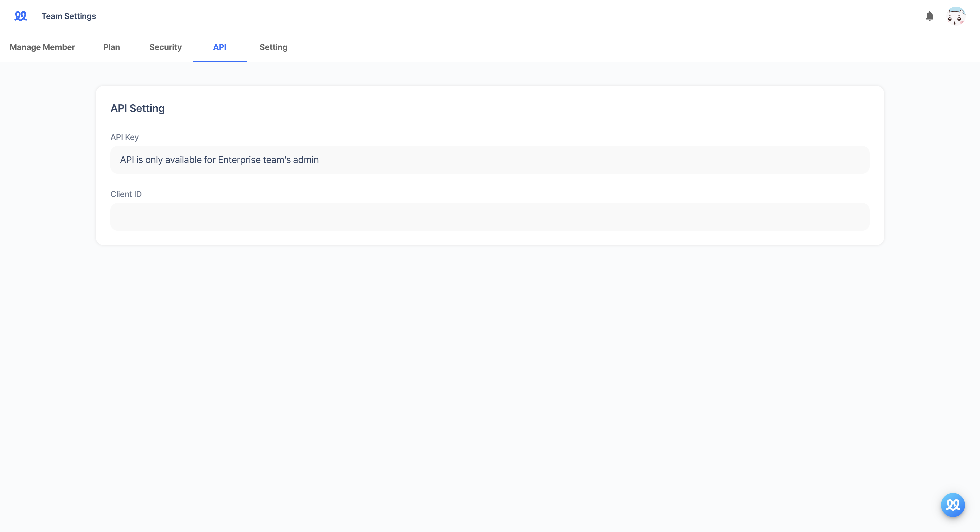Click the Enterprise admin availability message
Viewport: 980px width, 532px height.
click(219, 159)
